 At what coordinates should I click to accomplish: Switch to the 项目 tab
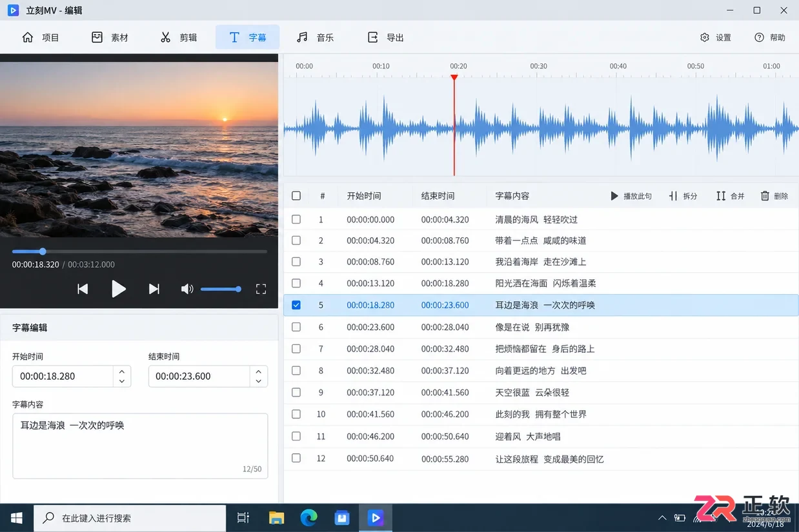tap(41, 37)
